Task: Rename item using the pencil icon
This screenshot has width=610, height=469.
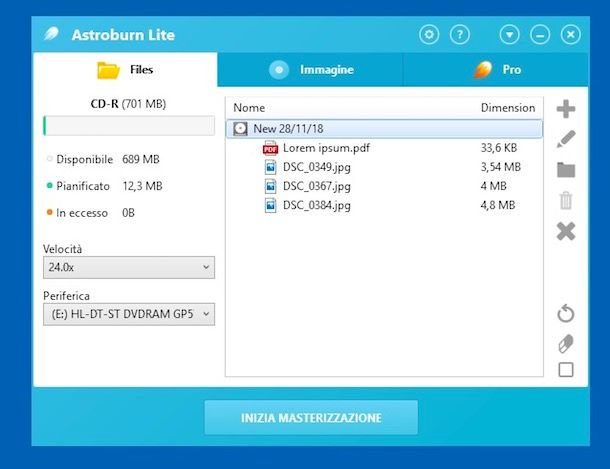Action: pos(566,139)
